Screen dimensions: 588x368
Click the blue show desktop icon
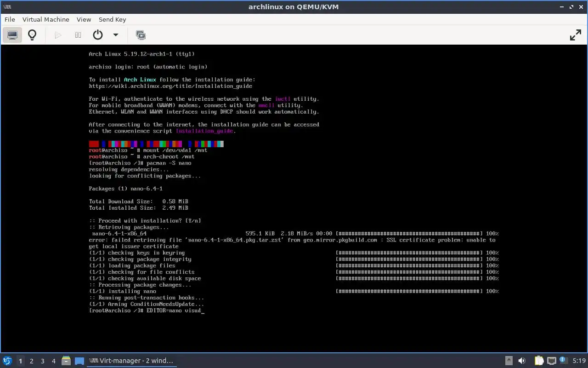pos(79,361)
